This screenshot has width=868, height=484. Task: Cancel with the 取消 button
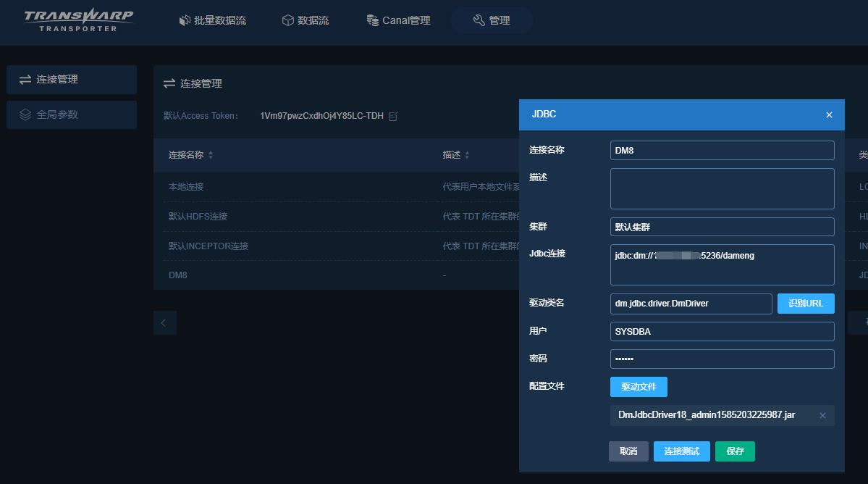click(x=628, y=451)
